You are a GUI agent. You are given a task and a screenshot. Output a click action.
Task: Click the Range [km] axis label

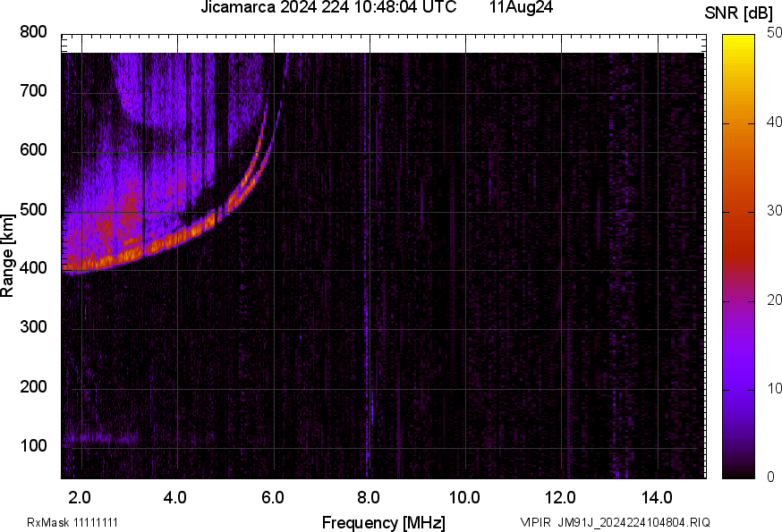click(8, 256)
